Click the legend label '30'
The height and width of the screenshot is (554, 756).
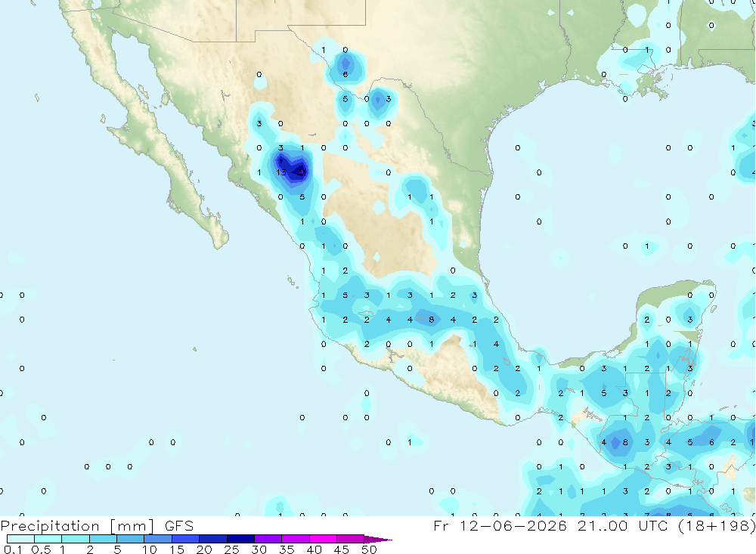pyautogui.click(x=259, y=549)
